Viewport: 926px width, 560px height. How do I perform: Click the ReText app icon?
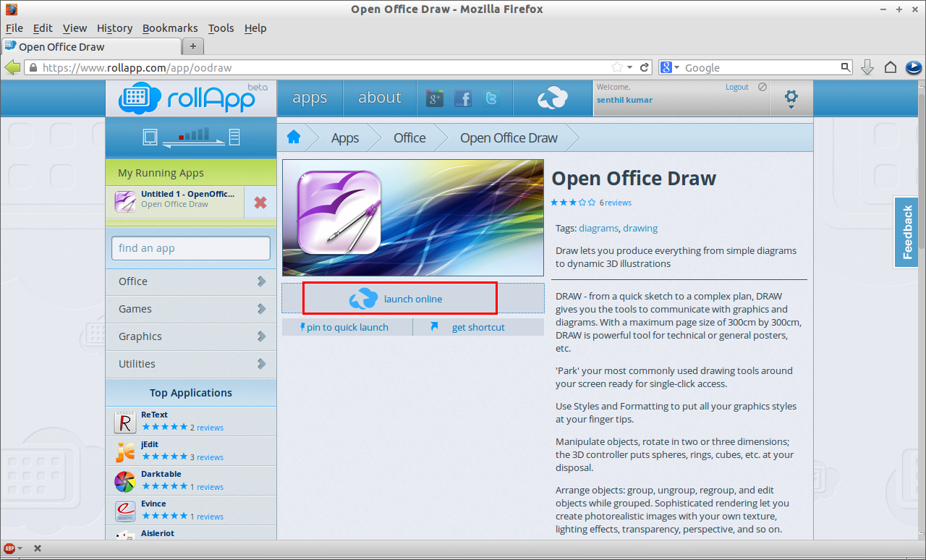pos(125,422)
